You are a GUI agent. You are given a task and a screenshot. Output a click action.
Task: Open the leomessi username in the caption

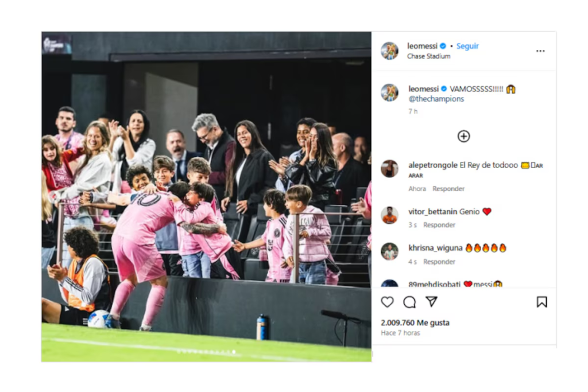pyautogui.click(x=423, y=89)
